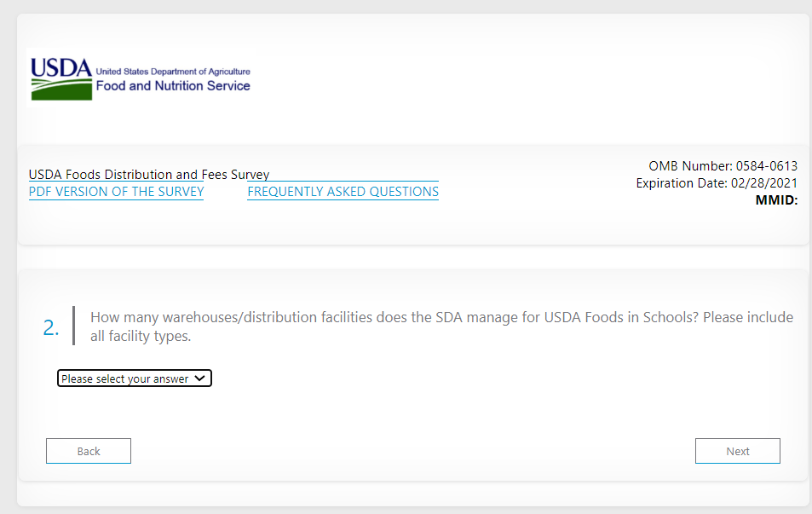The height and width of the screenshot is (514, 812).
Task: Click the vertical bar beside the question
Action: click(74, 326)
